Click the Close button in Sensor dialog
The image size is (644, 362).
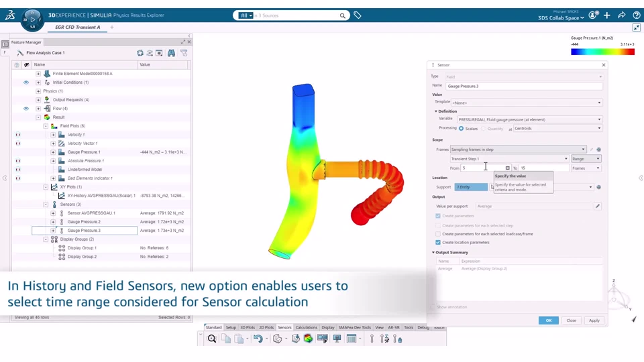coord(572,320)
